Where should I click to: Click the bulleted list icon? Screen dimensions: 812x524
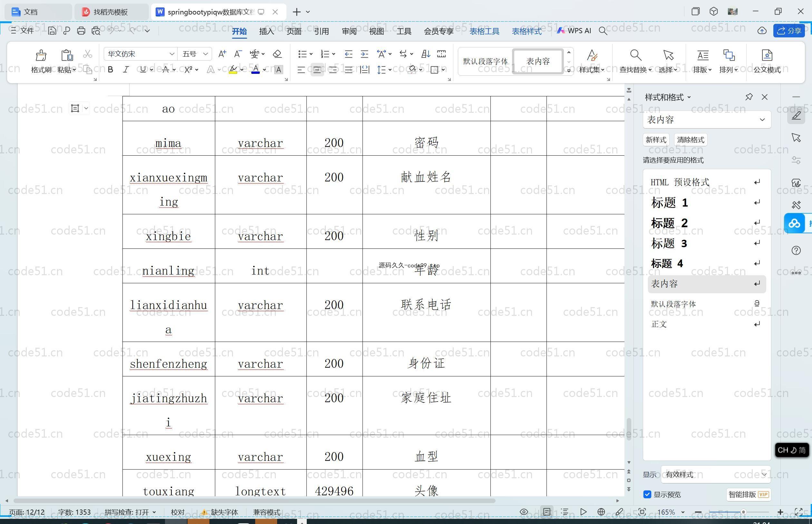pyautogui.click(x=302, y=54)
